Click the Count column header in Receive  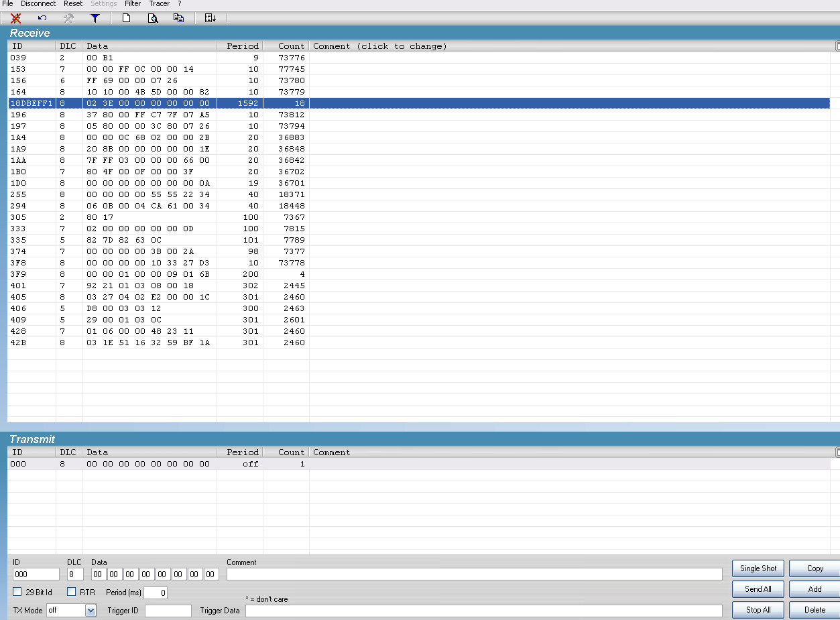pos(286,46)
